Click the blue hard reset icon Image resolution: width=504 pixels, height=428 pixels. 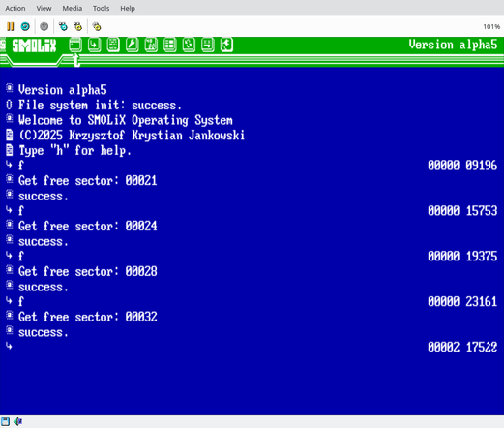pos(25,26)
